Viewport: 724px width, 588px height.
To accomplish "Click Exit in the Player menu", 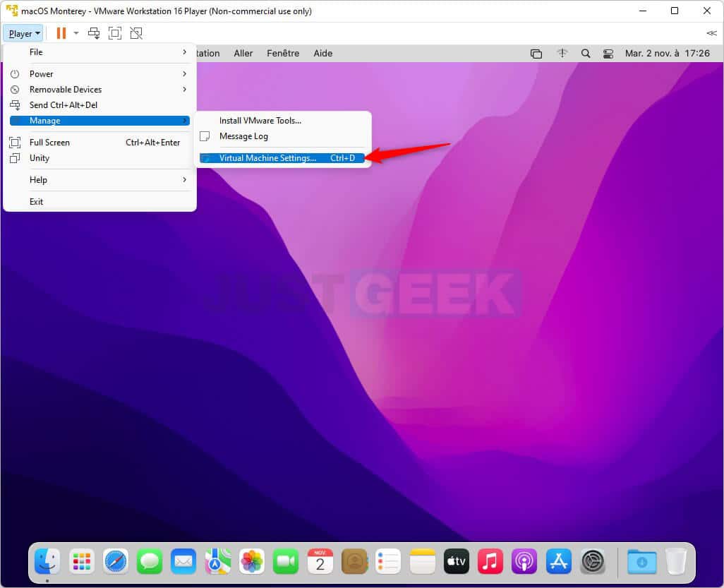I will point(99,201).
